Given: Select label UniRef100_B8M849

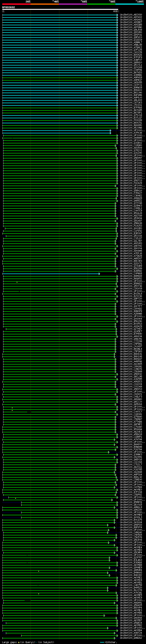Looking at the screenshot, I should pyautogui.click(x=131, y=276).
